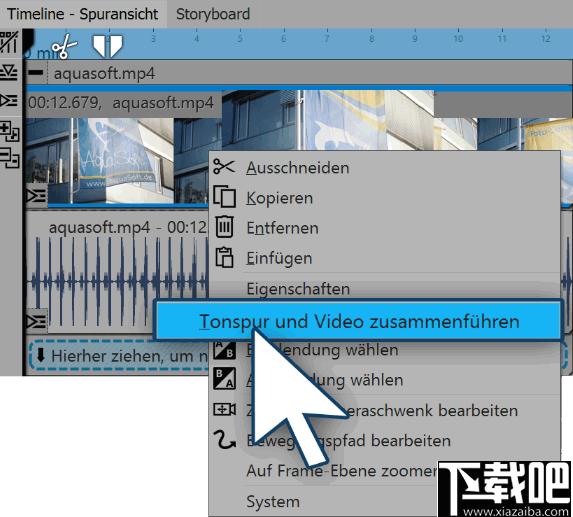Screen dimensions: 573x517
Task: Collapse the aquasoft.mp4 chapter with minus button
Action: [35, 72]
